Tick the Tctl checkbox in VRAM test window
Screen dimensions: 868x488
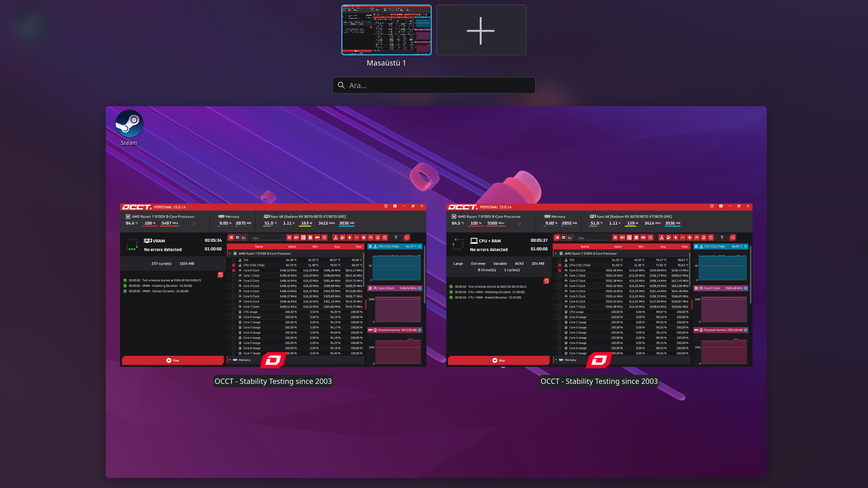click(234, 260)
